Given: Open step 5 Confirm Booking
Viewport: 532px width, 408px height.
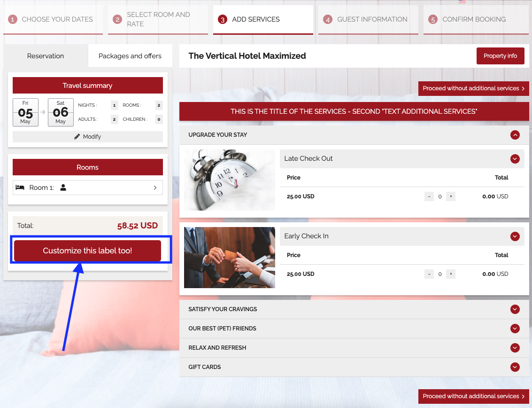Looking at the screenshot, I should 476,19.
